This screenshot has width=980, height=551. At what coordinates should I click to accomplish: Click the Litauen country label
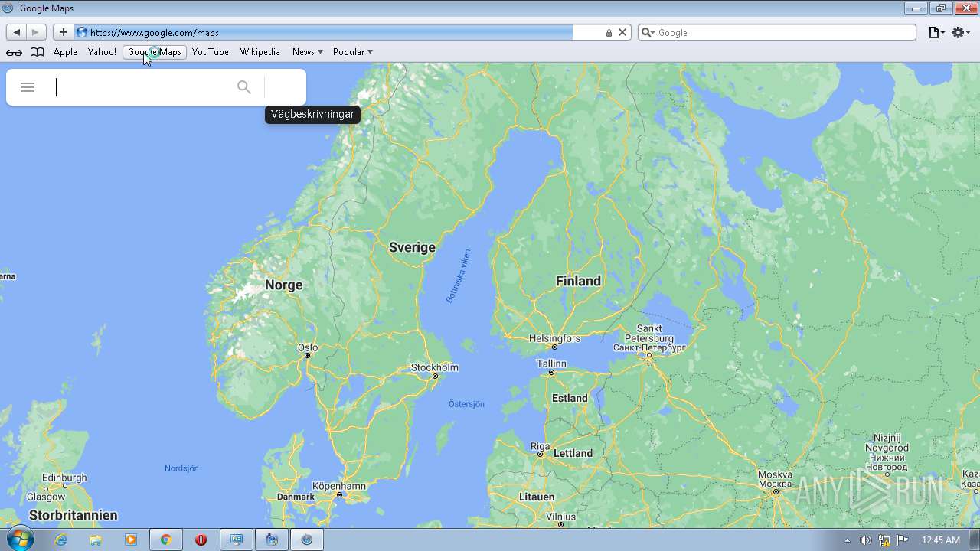[537, 497]
